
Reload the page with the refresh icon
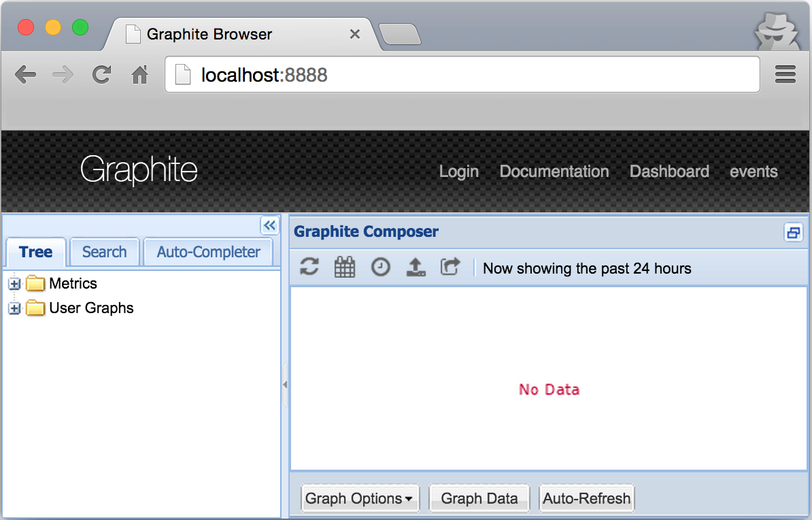101,75
